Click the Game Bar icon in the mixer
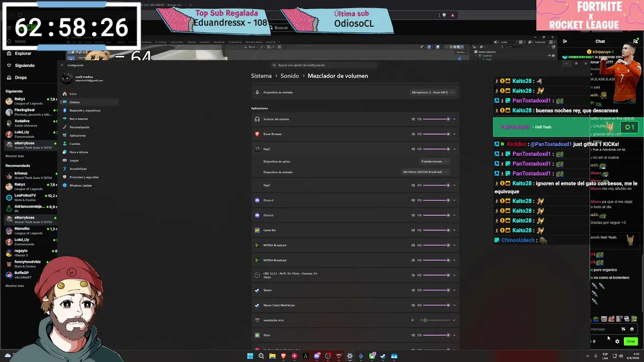Image resolution: width=644 pixels, height=362 pixels. [x=257, y=230]
